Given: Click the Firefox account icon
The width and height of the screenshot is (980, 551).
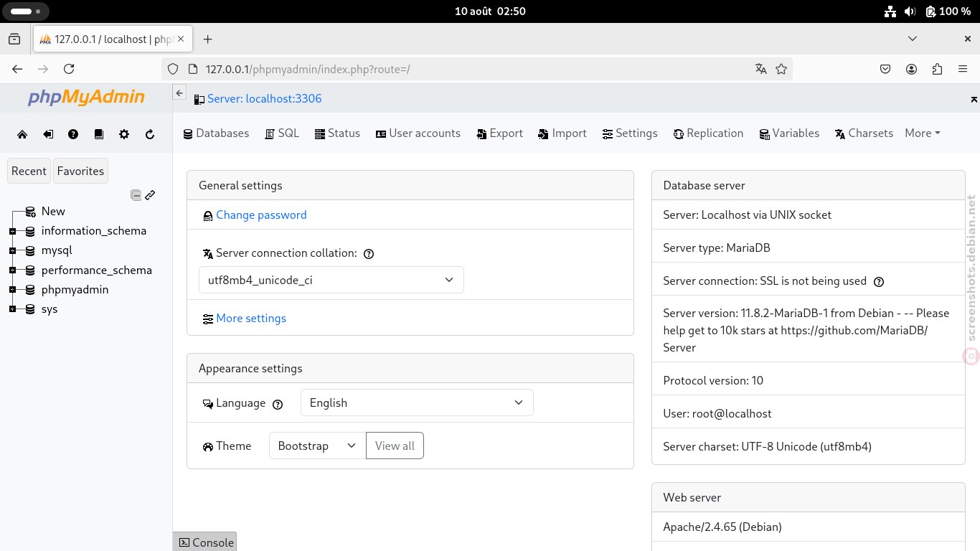Looking at the screenshot, I should coord(911,69).
